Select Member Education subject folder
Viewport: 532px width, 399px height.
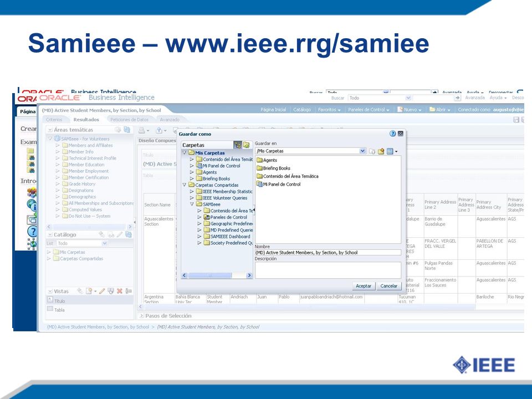coord(83,165)
